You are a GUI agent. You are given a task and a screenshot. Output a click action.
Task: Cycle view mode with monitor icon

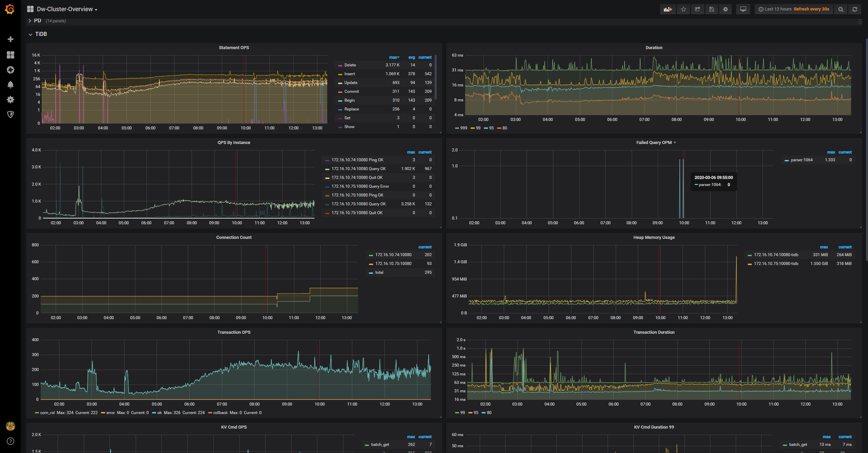coord(743,9)
